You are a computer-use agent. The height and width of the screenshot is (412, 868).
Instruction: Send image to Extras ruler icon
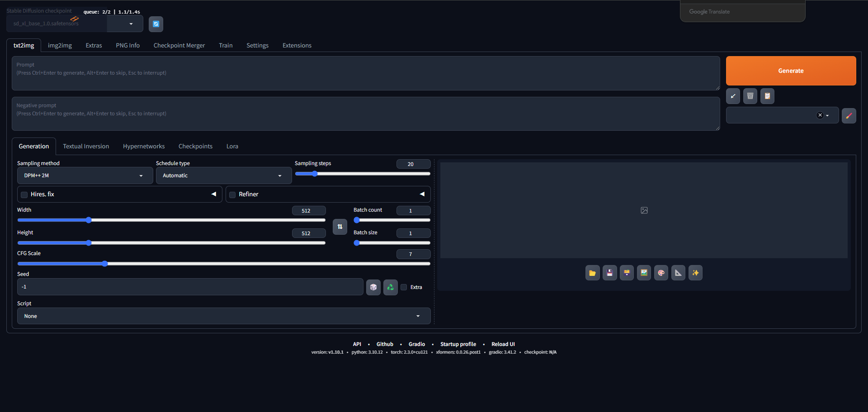click(678, 273)
